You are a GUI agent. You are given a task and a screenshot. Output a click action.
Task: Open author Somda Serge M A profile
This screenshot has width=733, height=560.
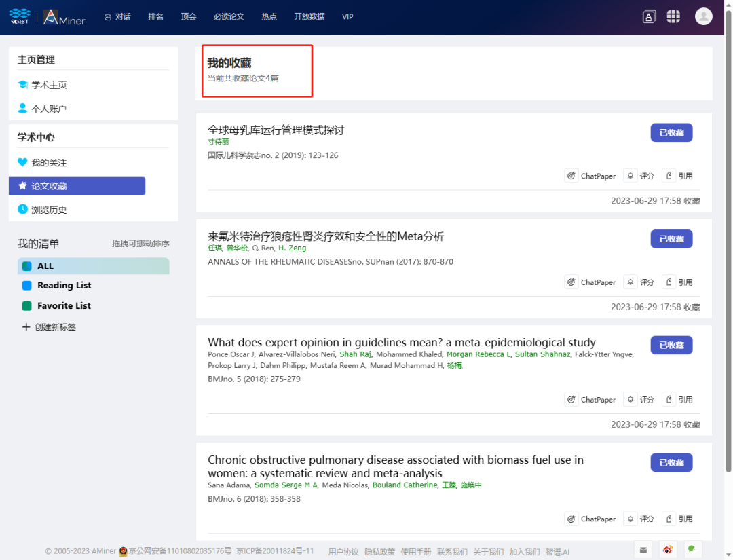286,485
